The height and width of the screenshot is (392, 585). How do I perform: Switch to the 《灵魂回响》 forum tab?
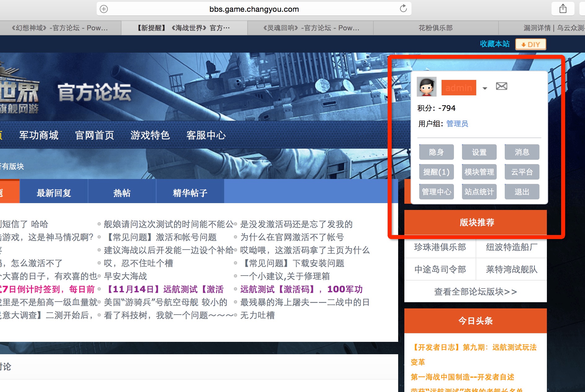311,28
